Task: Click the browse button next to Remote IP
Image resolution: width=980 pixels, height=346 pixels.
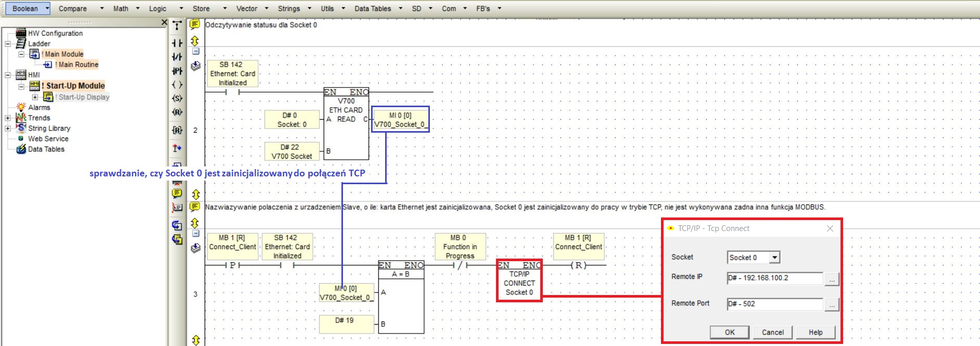Action: [x=832, y=278]
